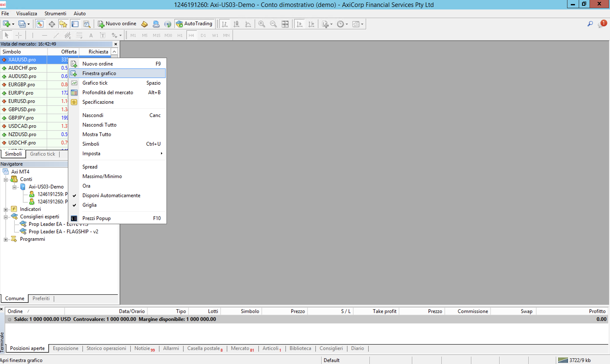Click the Nuovo ordine toolbar button
This screenshot has width=610, height=364.
coord(117,24)
